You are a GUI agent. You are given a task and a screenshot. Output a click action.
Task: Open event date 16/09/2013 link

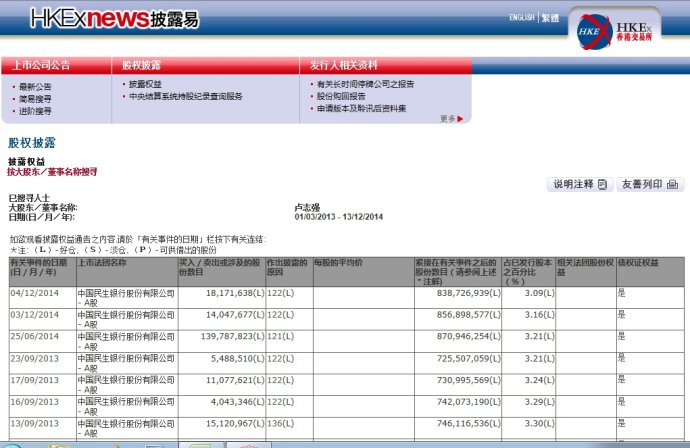34,401
